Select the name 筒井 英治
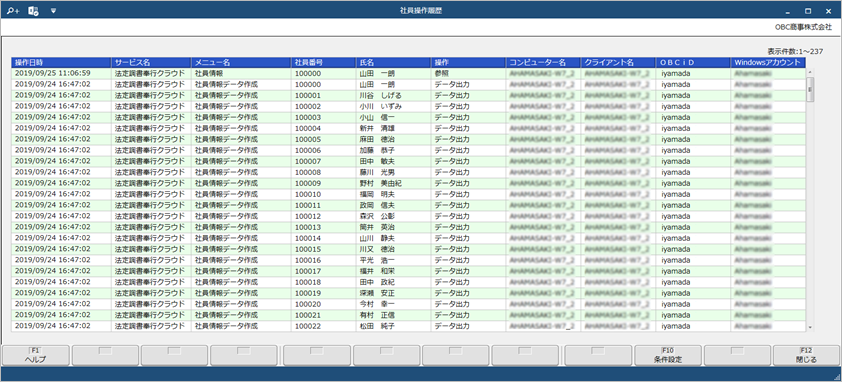 [x=377, y=227]
